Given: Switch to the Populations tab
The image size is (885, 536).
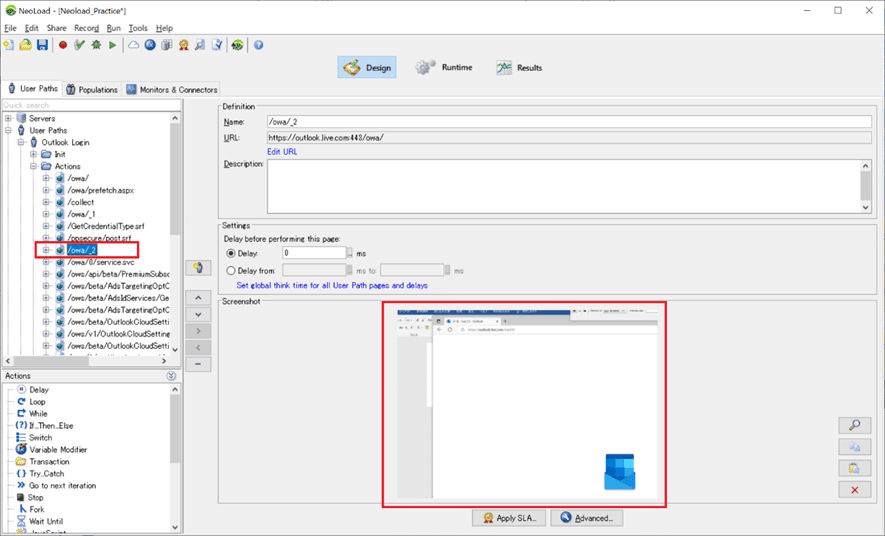Looking at the screenshot, I should pos(92,89).
